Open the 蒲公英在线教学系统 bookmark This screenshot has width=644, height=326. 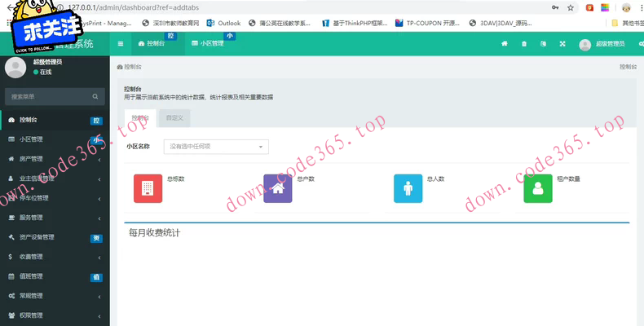point(280,23)
